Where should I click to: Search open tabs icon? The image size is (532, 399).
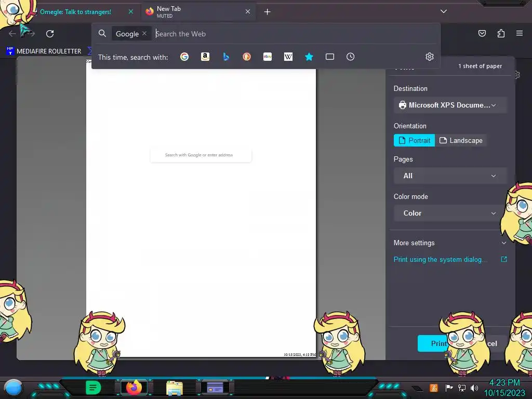tap(330, 57)
